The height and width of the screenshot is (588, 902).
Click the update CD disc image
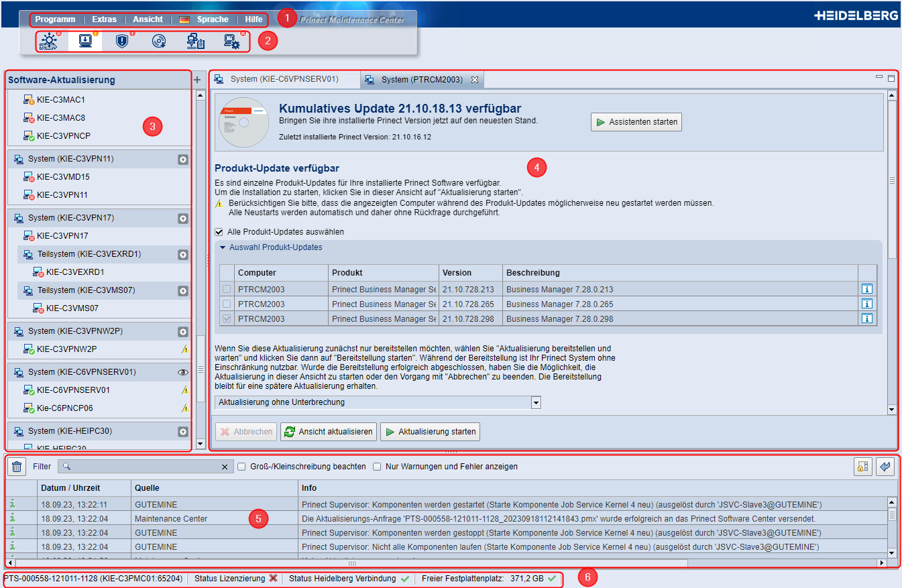click(243, 122)
